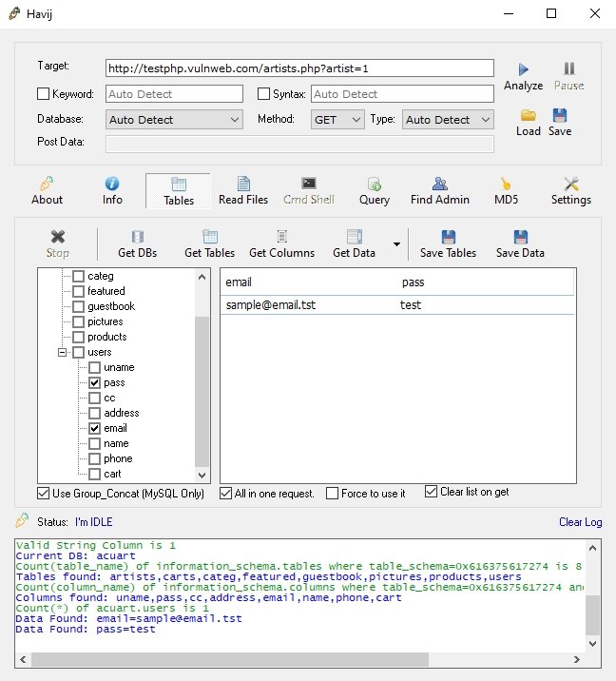Click the Keyword Auto Detect input field
This screenshot has width=616, height=681.
pyautogui.click(x=174, y=94)
